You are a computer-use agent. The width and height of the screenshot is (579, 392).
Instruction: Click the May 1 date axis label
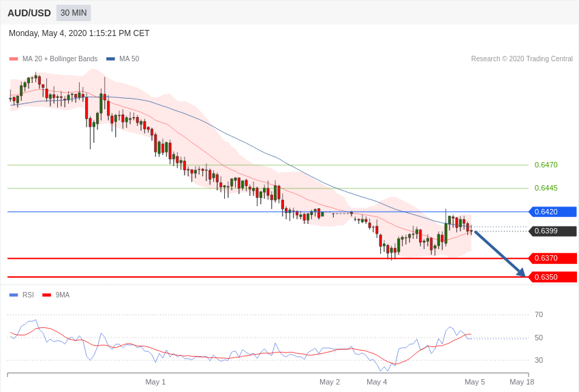click(155, 382)
